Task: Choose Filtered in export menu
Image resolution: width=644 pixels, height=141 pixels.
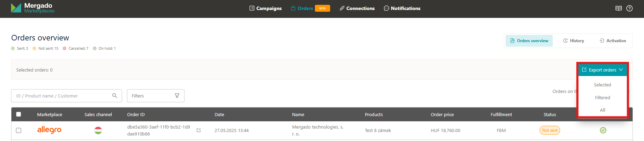Action: coord(602,98)
